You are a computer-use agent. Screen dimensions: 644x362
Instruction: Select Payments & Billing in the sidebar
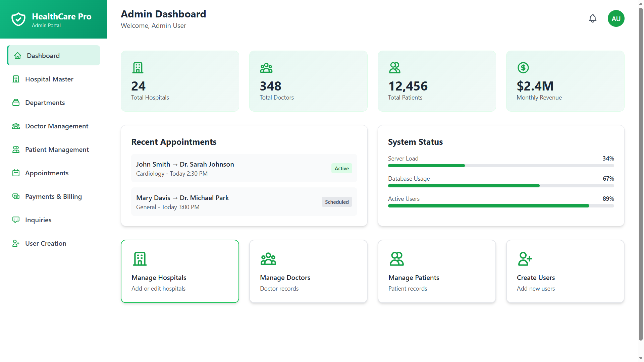53,196
